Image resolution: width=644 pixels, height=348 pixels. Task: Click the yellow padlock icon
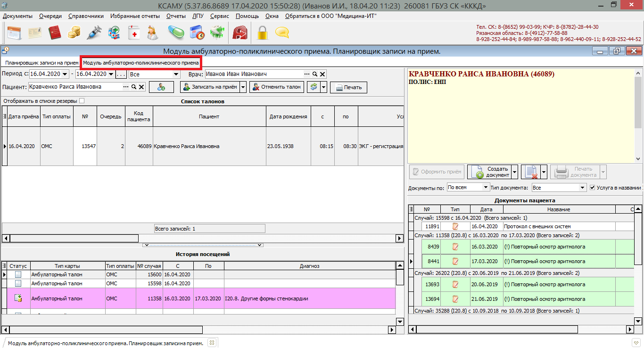pyautogui.click(x=262, y=33)
